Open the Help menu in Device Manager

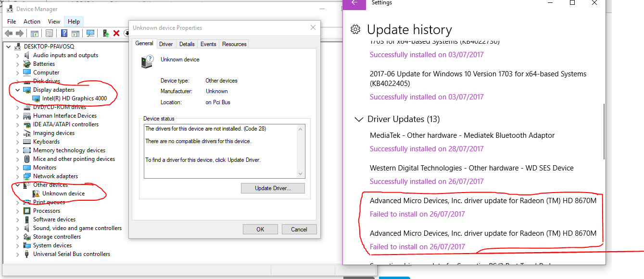pyautogui.click(x=74, y=22)
